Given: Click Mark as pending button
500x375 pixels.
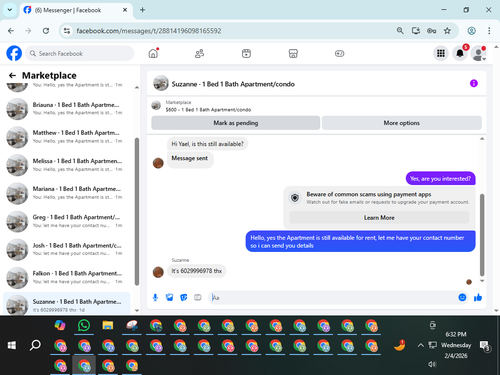Looking at the screenshot, I should [x=236, y=123].
